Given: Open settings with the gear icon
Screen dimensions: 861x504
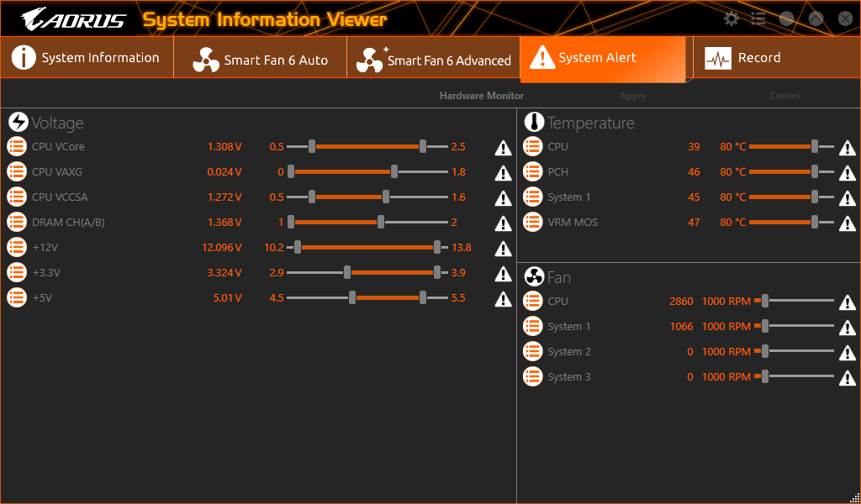Looking at the screenshot, I should click(x=732, y=18).
